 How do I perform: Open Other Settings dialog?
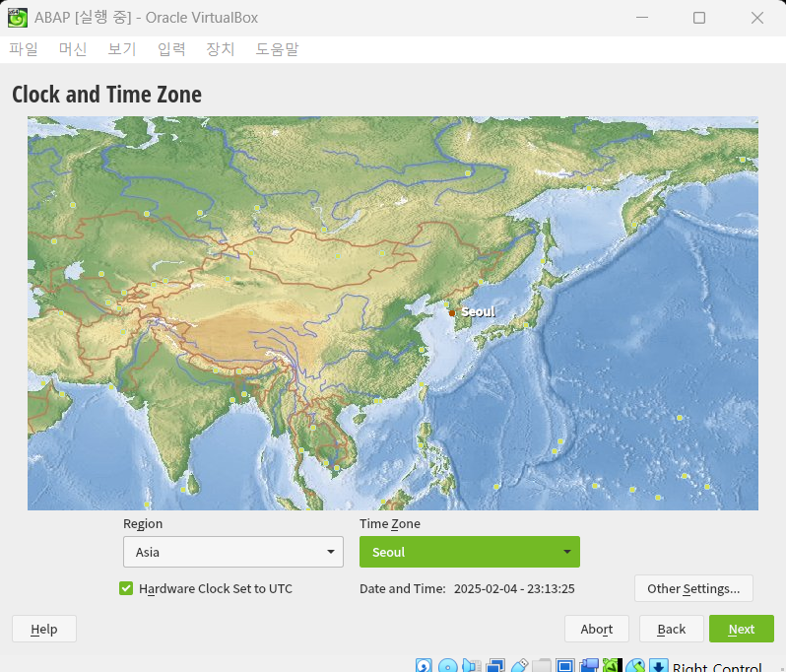coord(693,588)
